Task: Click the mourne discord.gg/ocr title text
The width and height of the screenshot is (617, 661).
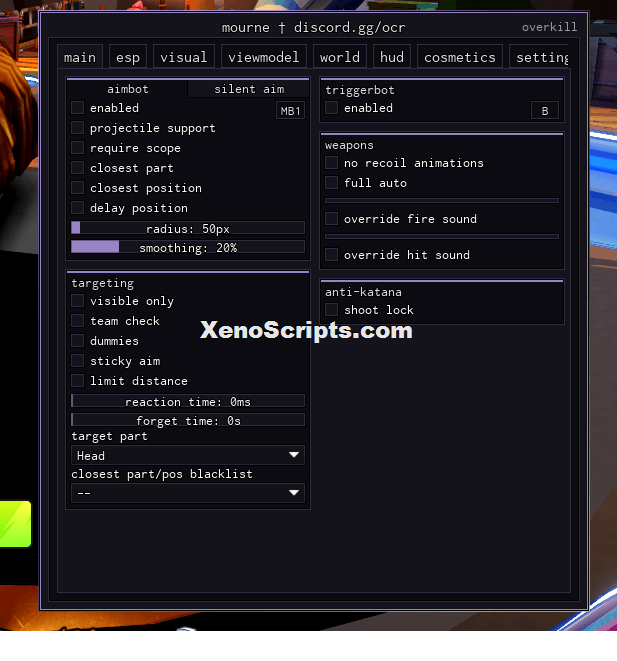Action: (x=313, y=28)
